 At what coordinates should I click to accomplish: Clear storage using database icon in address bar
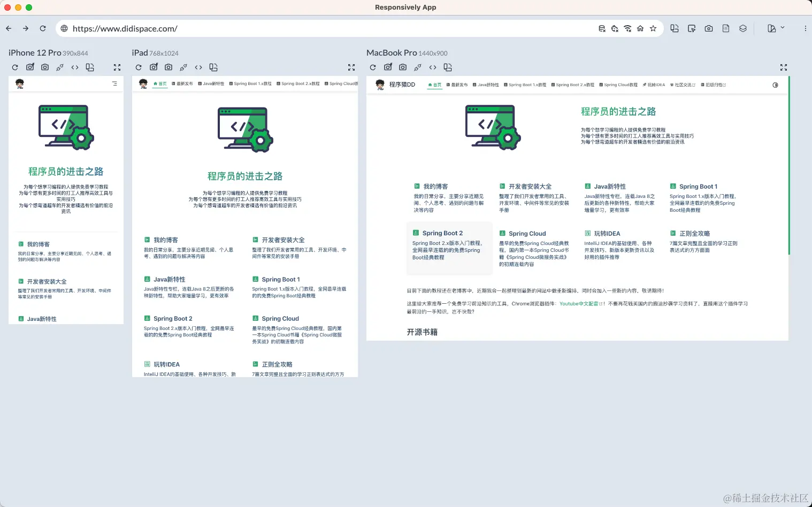[x=602, y=28]
